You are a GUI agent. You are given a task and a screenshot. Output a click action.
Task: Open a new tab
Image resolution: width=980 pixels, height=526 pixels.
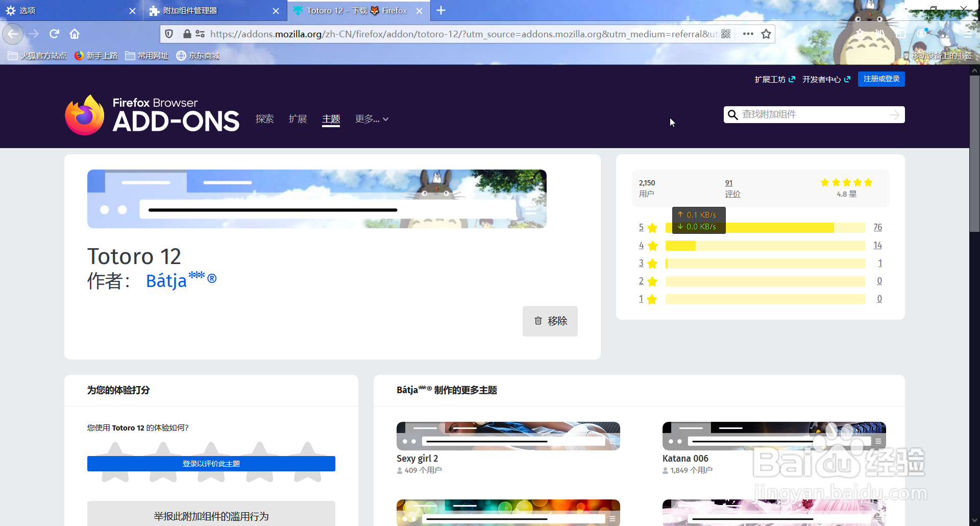tap(441, 10)
